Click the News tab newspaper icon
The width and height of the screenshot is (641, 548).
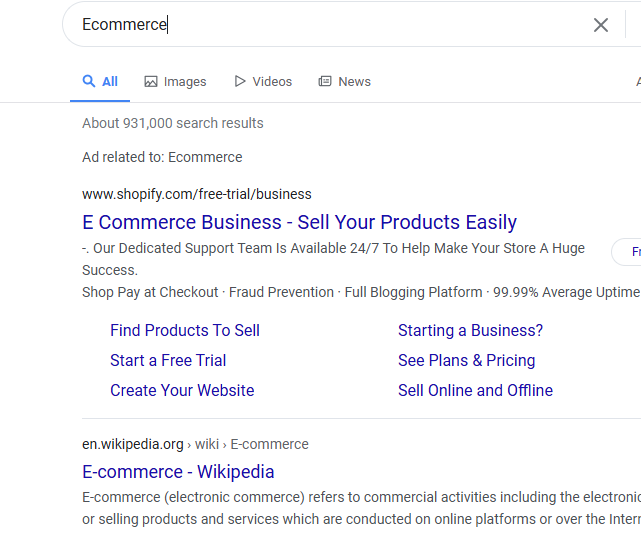click(x=325, y=82)
